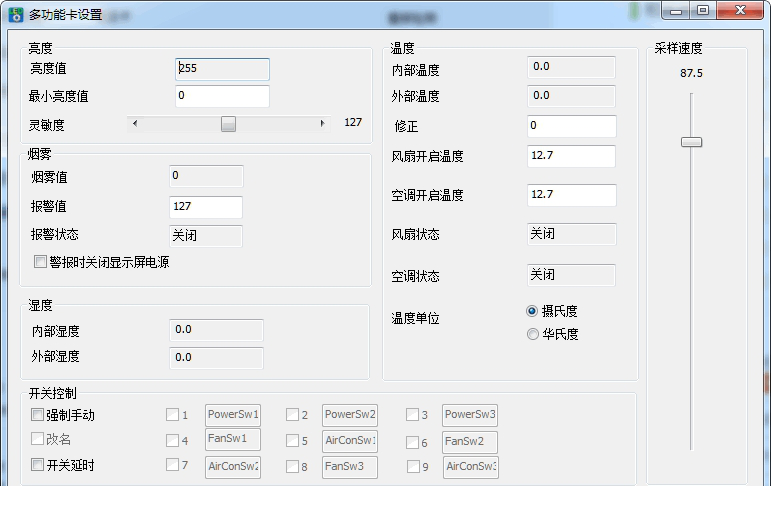Toggle the 强制手动 checkbox

tap(38, 415)
